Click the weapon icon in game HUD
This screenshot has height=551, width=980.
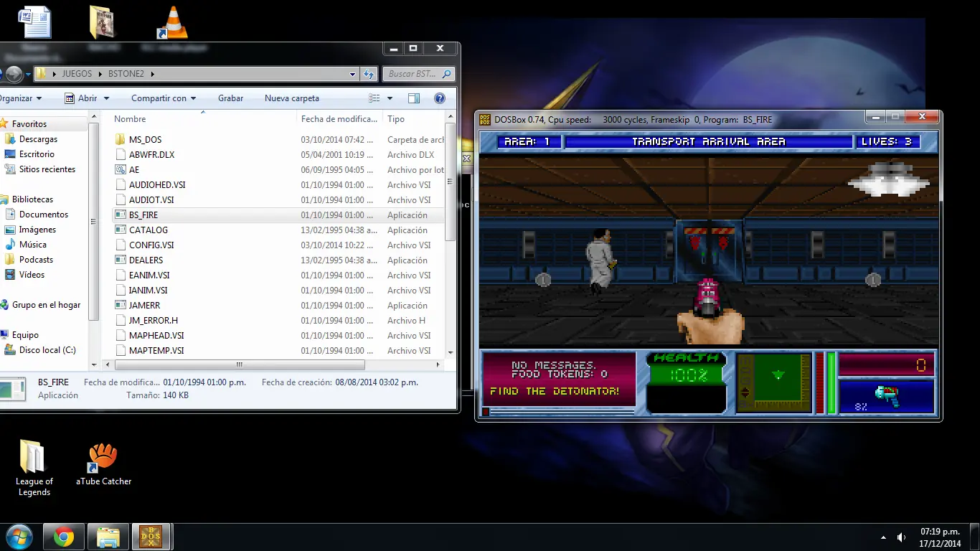coord(887,397)
